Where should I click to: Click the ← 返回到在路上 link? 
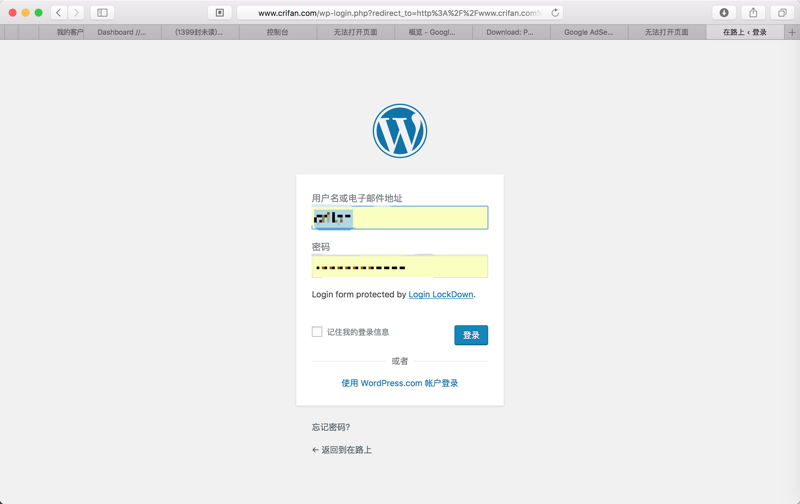tap(341, 450)
